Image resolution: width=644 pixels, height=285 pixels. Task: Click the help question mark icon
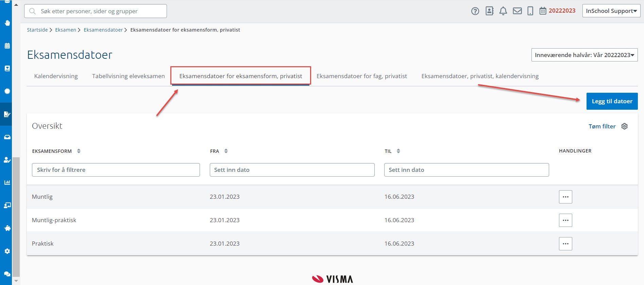click(x=475, y=11)
